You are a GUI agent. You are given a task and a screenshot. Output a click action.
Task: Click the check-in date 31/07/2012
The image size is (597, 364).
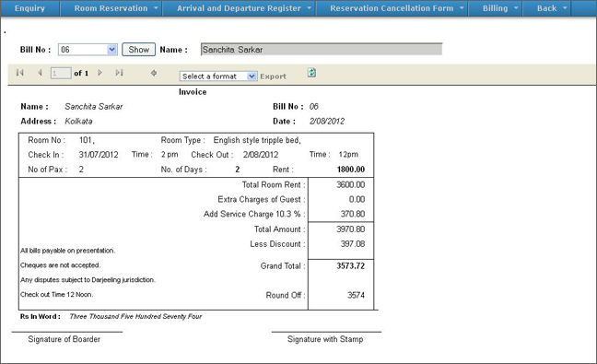99,155
